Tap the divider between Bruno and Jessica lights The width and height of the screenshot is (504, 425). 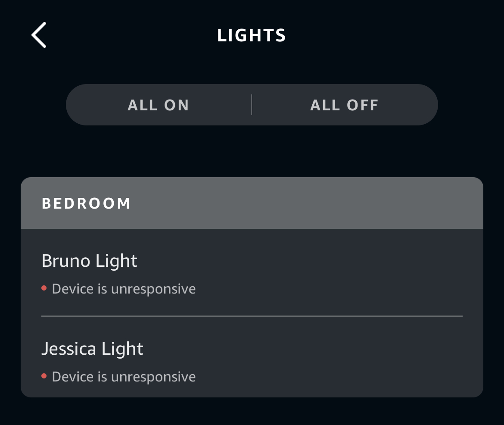point(252,317)
